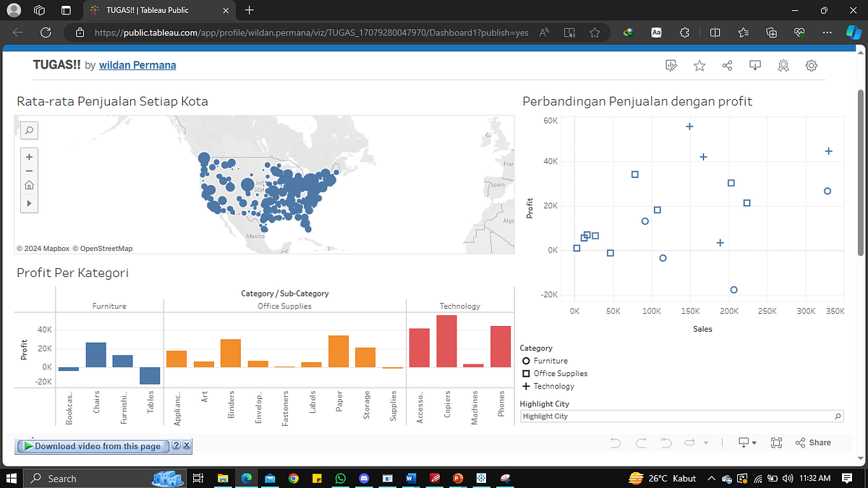Open the viz share panel

tap(727, 65)
